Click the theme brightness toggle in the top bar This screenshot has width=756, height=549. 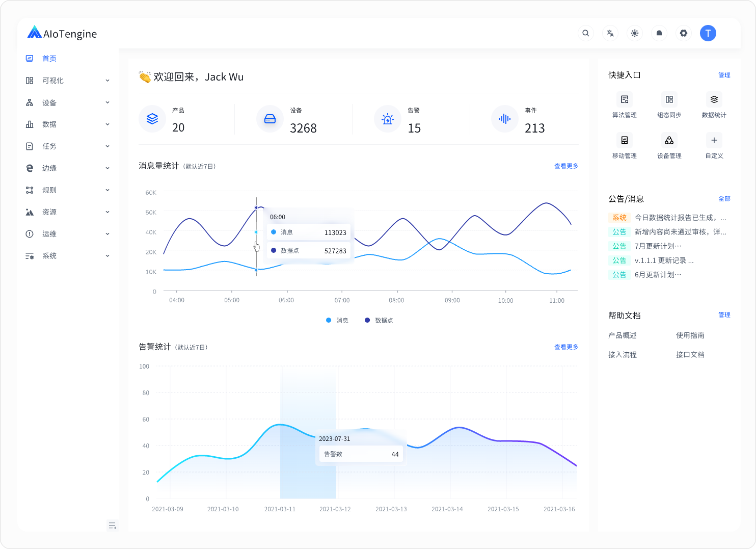[x=634, y=33]
